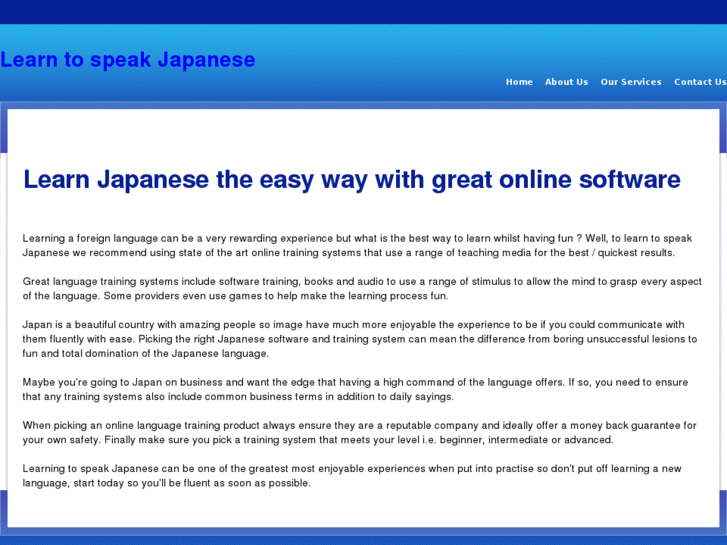
Task: Open the Home menu link
Action: coord(519,82)
